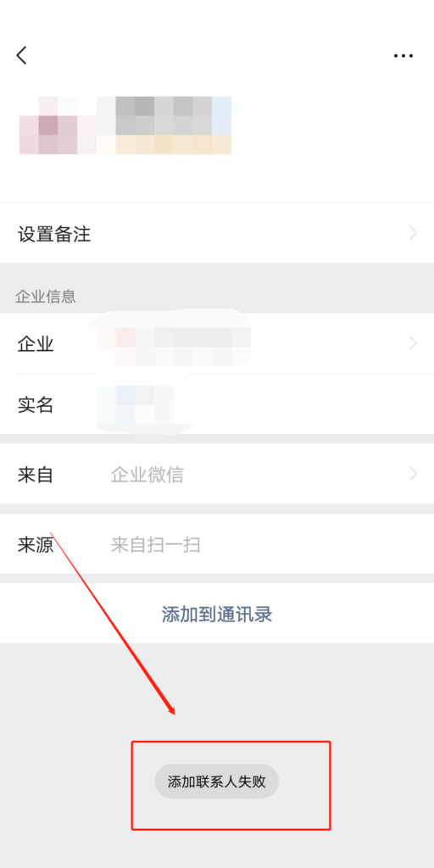Tap the 添加联系人失败 toast message

216,782
